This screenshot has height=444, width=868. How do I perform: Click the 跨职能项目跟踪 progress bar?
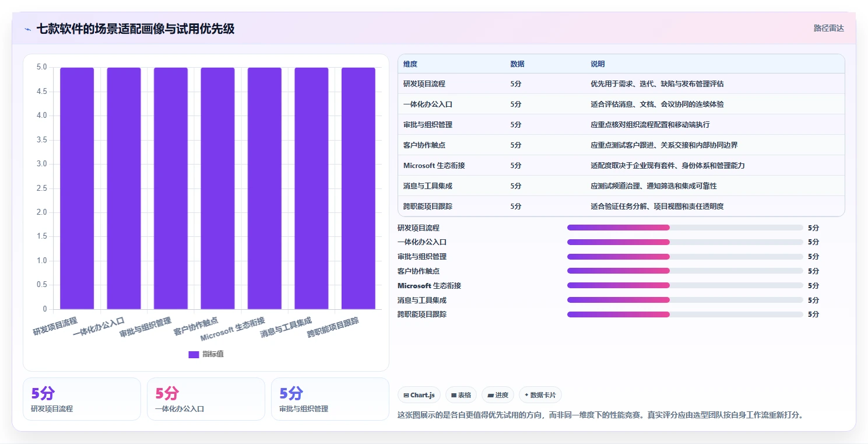pyautogui.click(x=685, y=314)
